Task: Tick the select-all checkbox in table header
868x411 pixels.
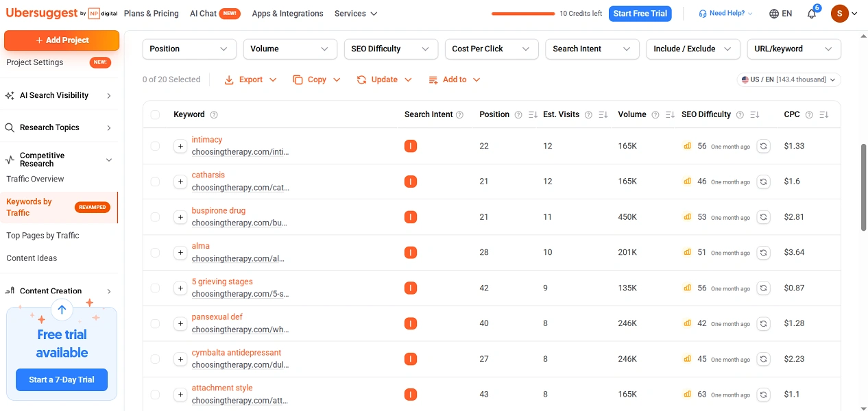Action: pos(155,115)
